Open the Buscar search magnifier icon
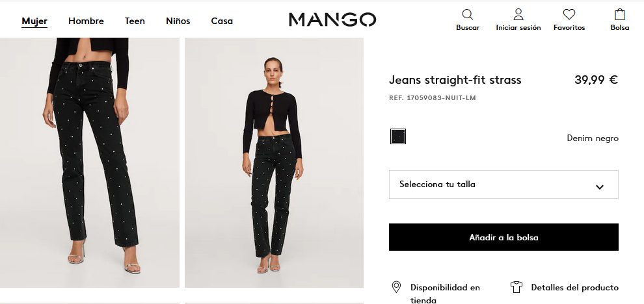The height and width of the screenshot is (304, 644). pos(468,15)
